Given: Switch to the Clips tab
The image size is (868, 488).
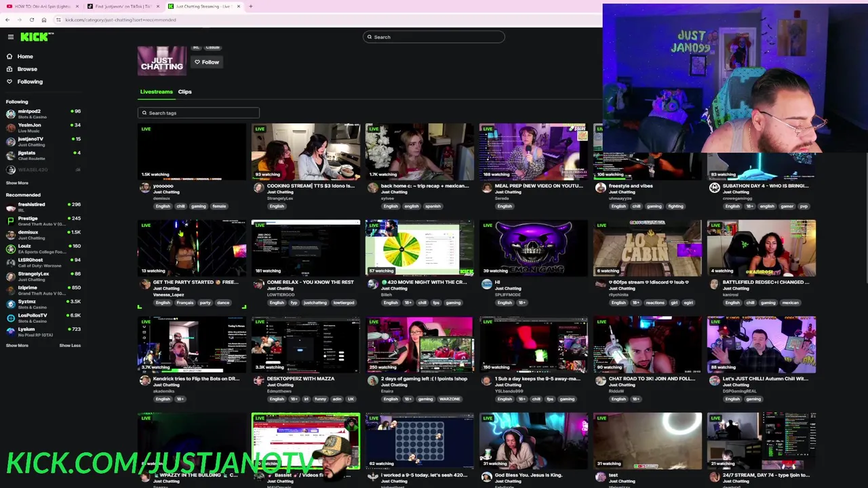Looking at the screenshot, I should [184, 91].
